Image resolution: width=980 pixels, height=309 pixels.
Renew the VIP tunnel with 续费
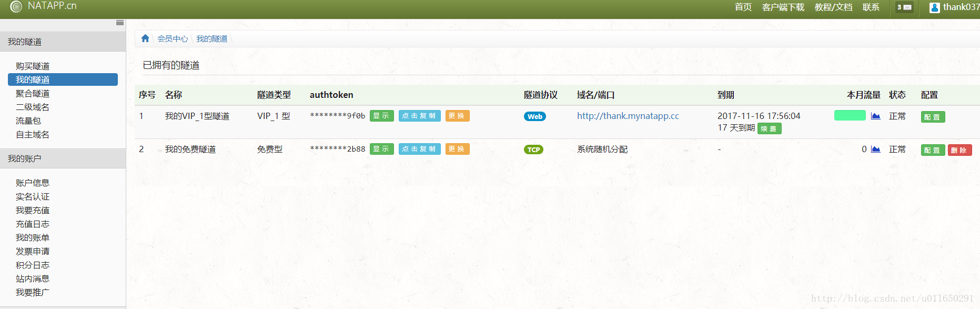click(x=769, y=128)
